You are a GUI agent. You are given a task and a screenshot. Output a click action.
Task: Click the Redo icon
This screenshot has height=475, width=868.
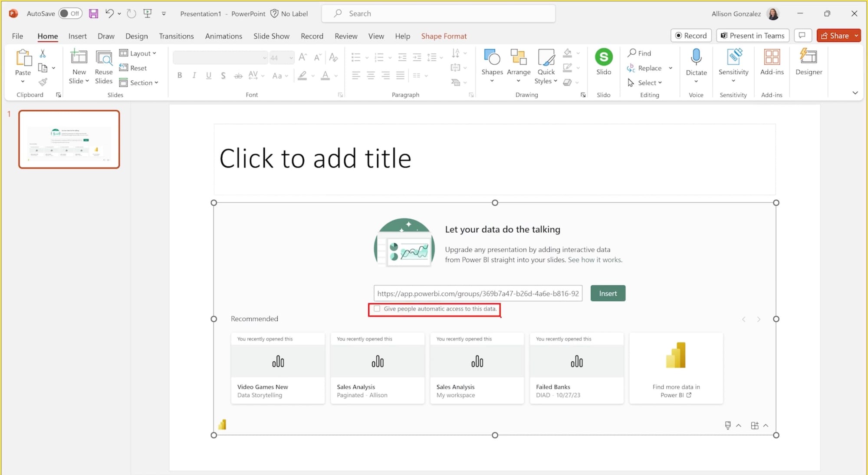click(131, 13)
